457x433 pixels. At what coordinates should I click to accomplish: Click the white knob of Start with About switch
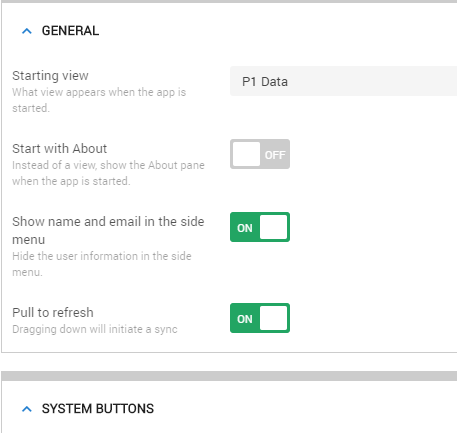point(246,154)
